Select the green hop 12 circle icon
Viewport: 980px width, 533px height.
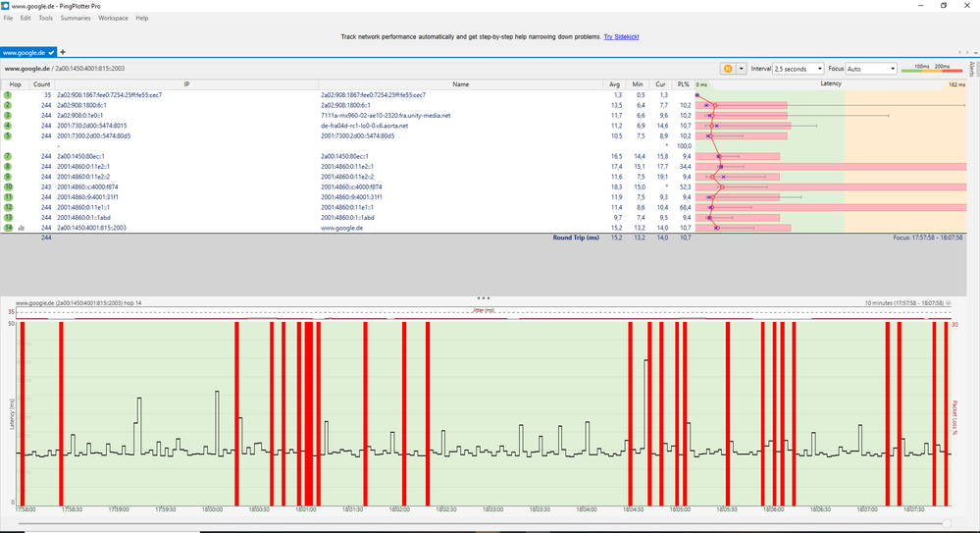[8, 207]
